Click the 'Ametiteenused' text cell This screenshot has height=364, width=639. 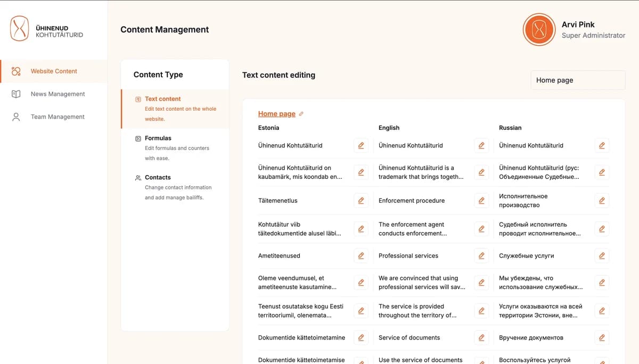279,256
